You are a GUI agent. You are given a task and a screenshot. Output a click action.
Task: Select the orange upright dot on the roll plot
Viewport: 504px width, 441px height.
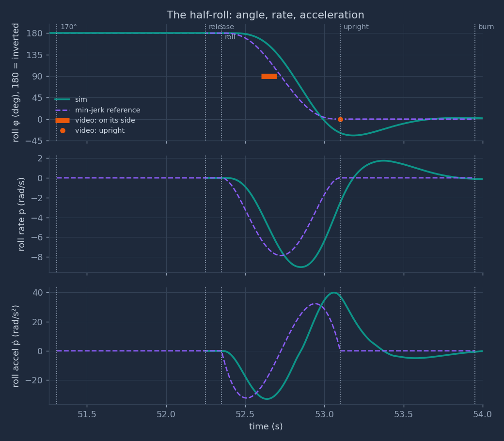point(340,119)
